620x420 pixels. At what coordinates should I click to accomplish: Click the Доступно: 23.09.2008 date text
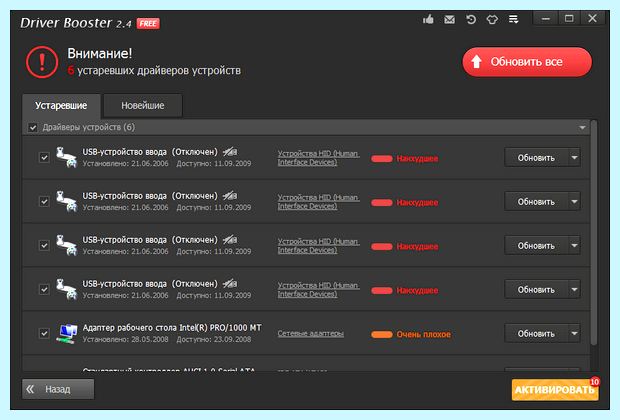[214, 339]
